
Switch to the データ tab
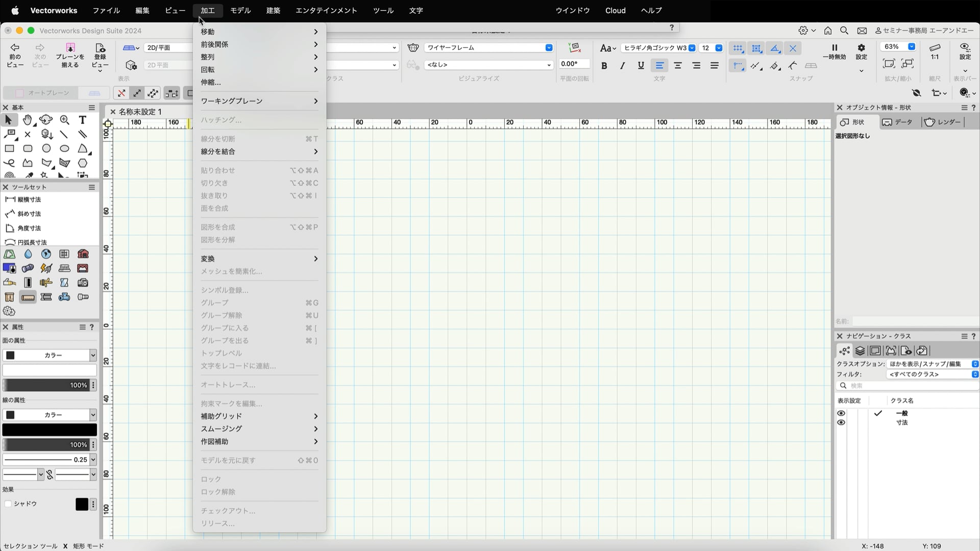point(897,122)
